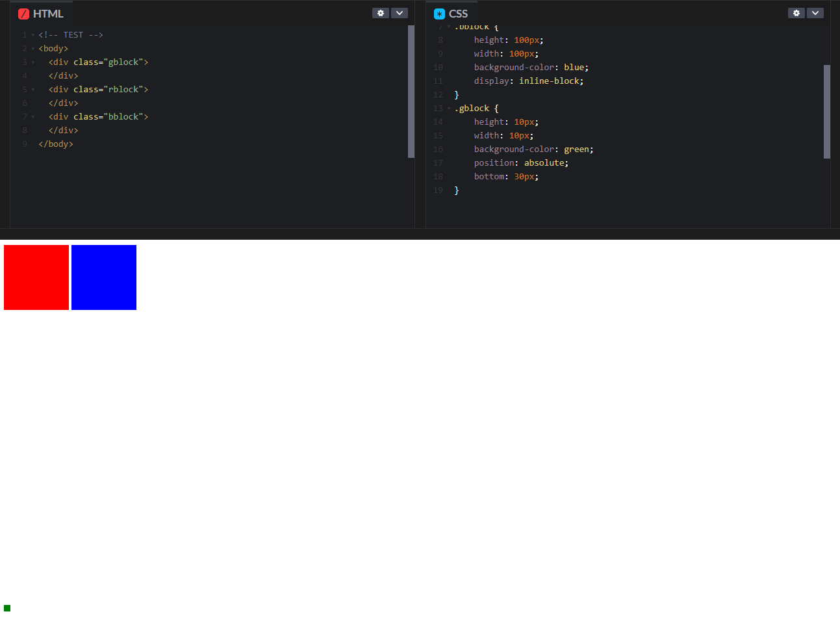Image resolution: width=840 pixels, height=629 pixels.
Task: Collapse the body tag fold arrow
Action: [33, 49]
